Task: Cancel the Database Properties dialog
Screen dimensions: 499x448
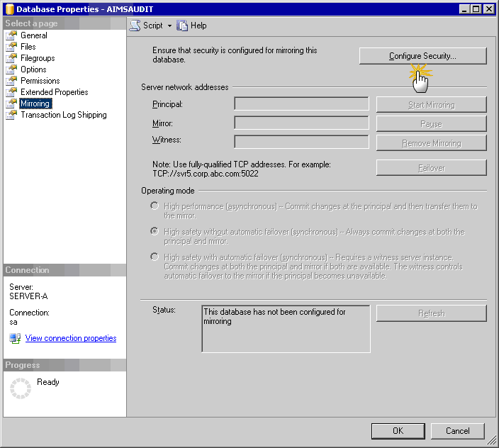Action: (x=457, y=430)
